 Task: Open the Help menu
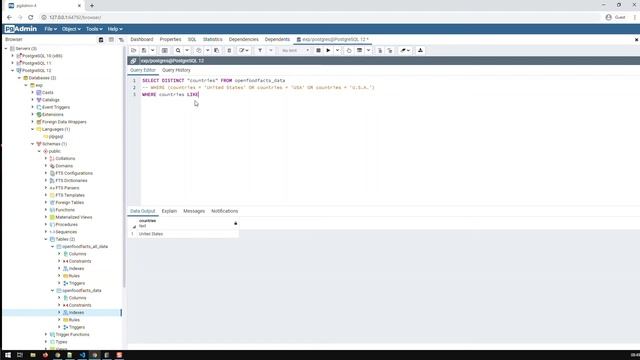tap(115, 29)
